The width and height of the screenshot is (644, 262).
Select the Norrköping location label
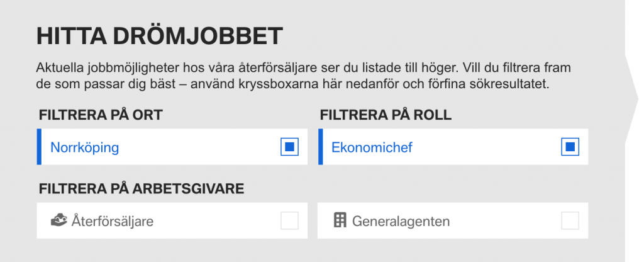click(x=85, y=147)
